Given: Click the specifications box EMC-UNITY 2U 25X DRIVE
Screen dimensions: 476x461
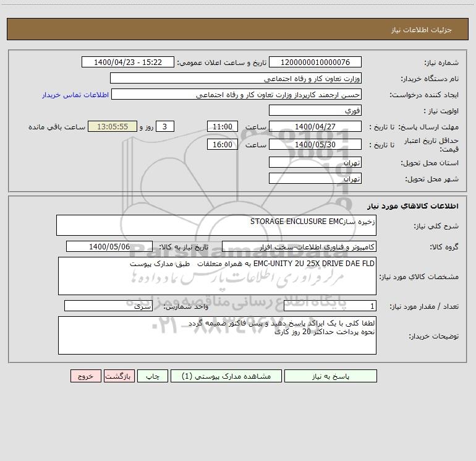Looking at the screenshot, I should [x=217, y=276].
